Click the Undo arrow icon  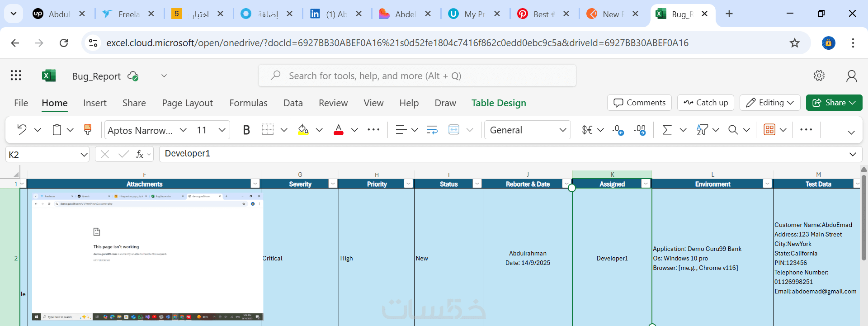click(22, 130)
